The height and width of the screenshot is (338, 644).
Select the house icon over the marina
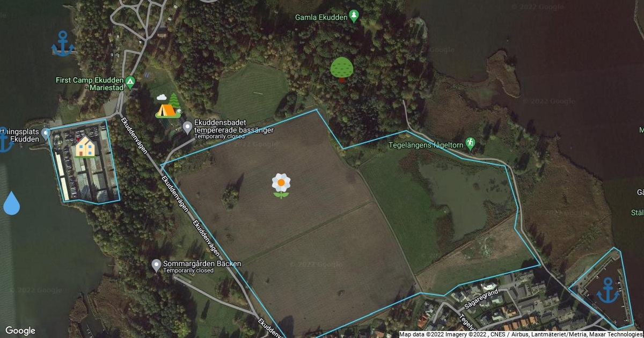(85, 146)
